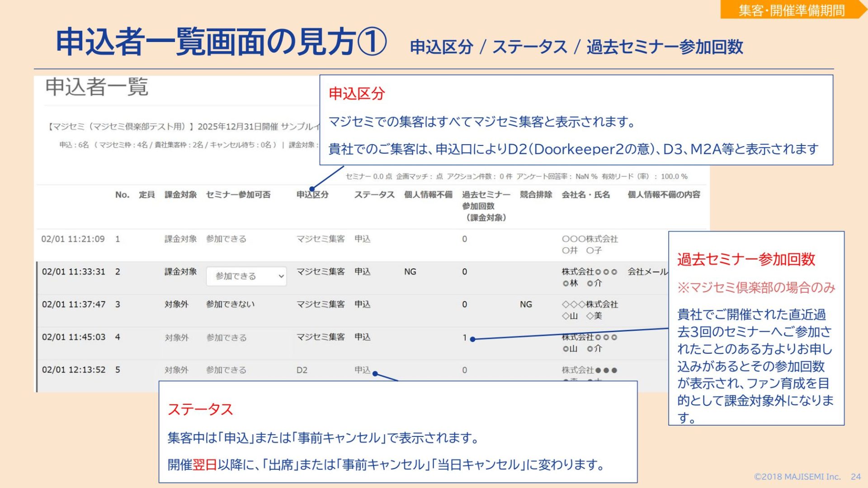This screenshot has width=868, height=488.
Task: Click the 申込者一覧 page heading
Action: click(x=96, y=87)
